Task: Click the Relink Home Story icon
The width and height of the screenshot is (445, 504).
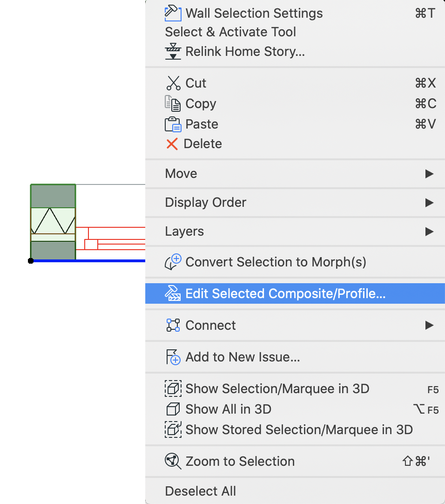Action: [173, 51]
